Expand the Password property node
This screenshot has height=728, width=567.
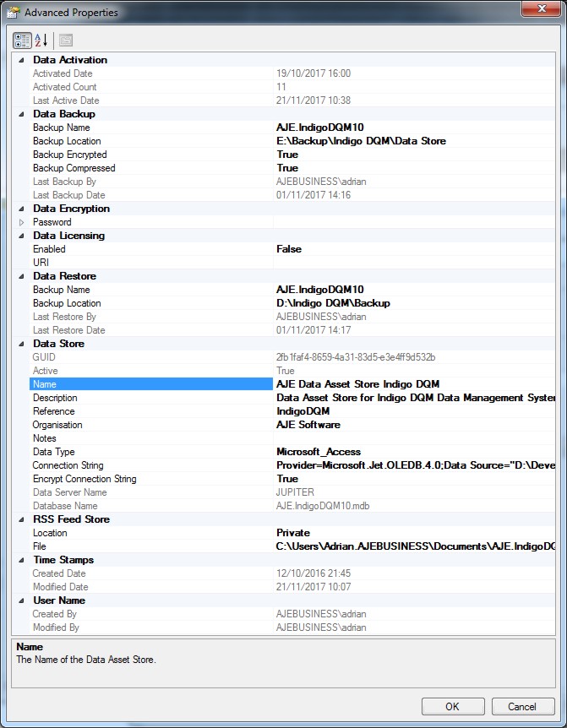[x=21, y=222]
